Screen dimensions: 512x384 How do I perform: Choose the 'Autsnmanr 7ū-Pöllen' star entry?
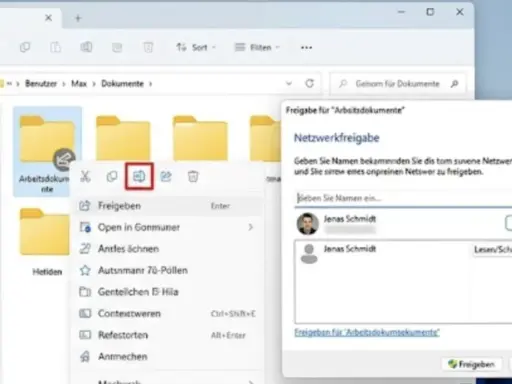tap(167, 270)
